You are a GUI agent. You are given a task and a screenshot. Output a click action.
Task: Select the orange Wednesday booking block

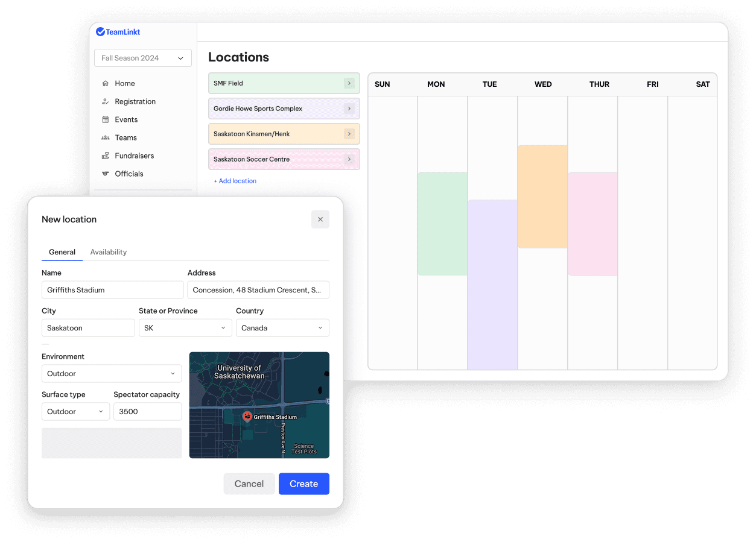pos(542,196)
